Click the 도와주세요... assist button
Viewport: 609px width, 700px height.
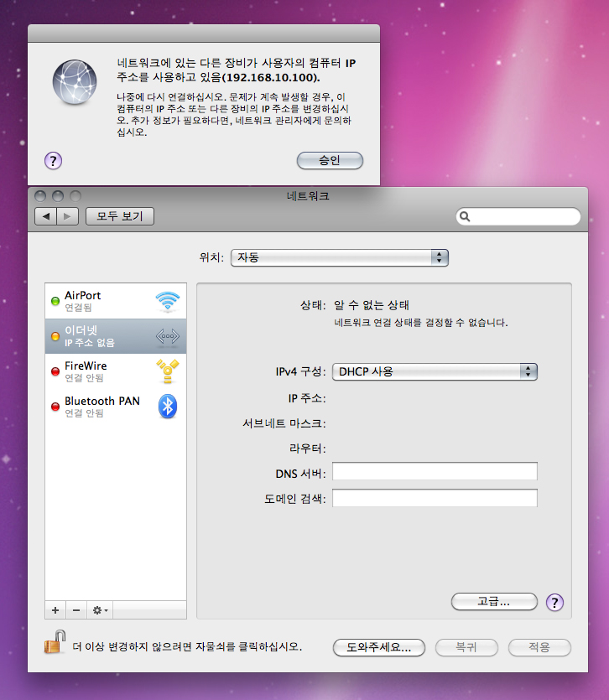pyautogui.click(x=378, y=647)
